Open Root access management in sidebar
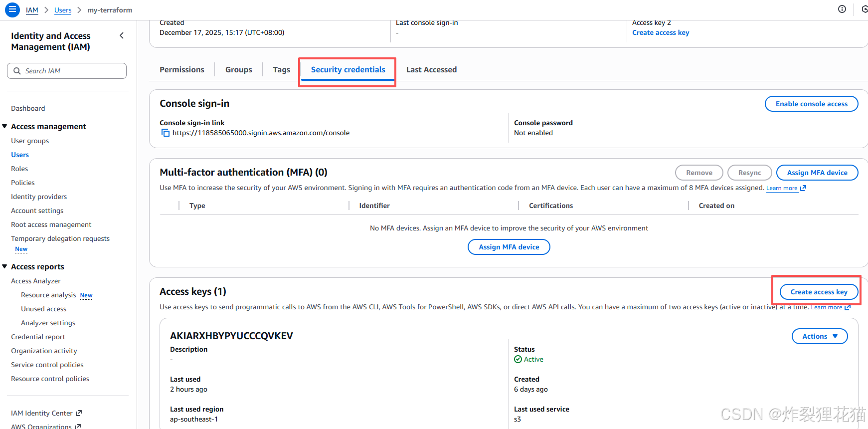The image size is (868, 429). (x=51, y=224)
